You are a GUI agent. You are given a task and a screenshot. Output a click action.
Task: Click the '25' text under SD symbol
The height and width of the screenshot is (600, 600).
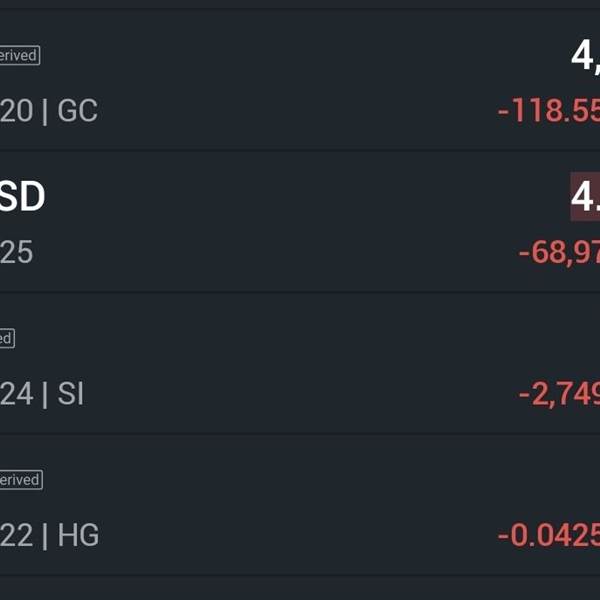pyautogui.click(x=17, y=252)
